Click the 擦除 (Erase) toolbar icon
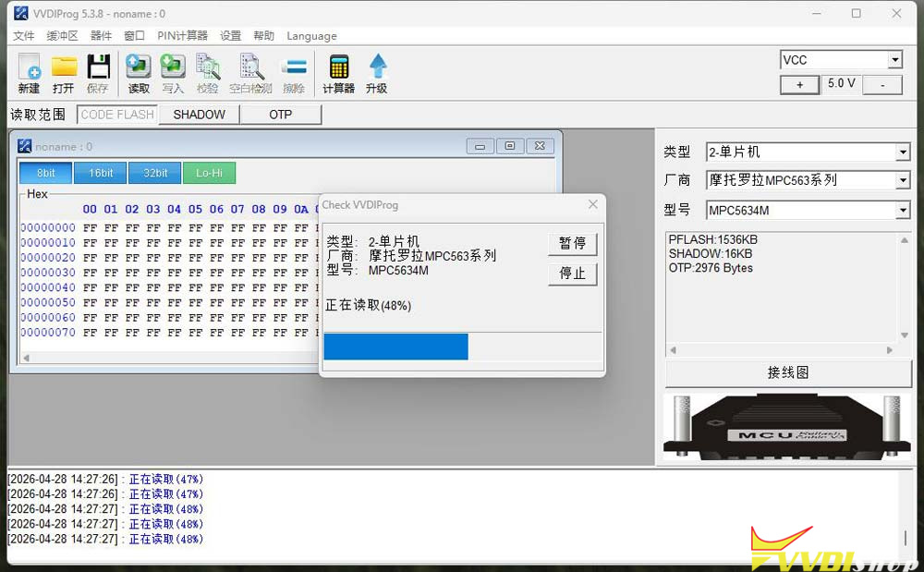The width and height of the screenshot is (924, 572). (294, 73)
